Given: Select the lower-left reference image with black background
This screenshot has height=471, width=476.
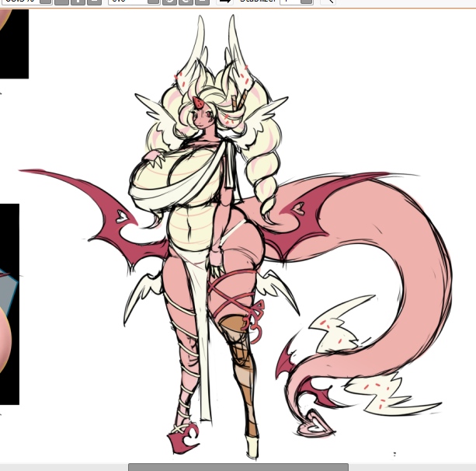Looking at the screenshot, I should point(9,304).
